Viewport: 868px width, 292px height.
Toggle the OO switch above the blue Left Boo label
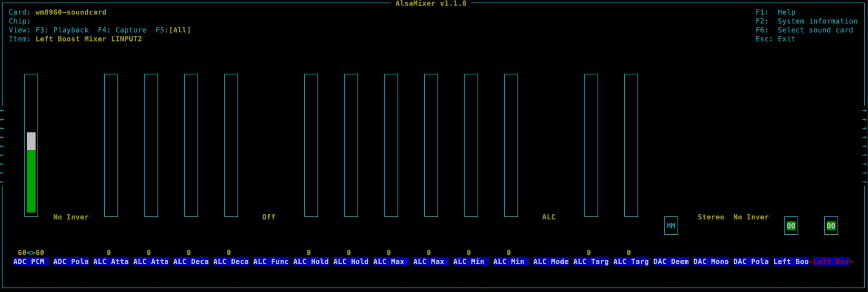click(791, 226)
